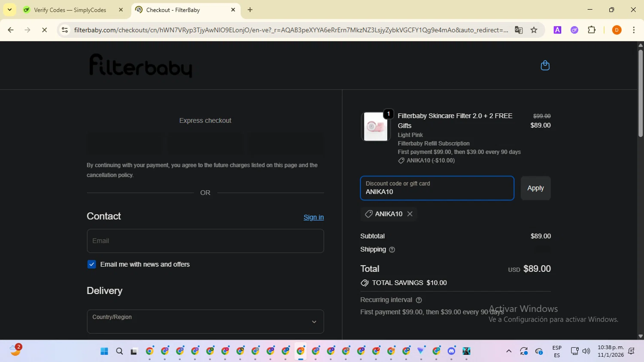644x362 pixels.
Task: Open the tab search dropdown arrow
Action: [x=9, y=10]
